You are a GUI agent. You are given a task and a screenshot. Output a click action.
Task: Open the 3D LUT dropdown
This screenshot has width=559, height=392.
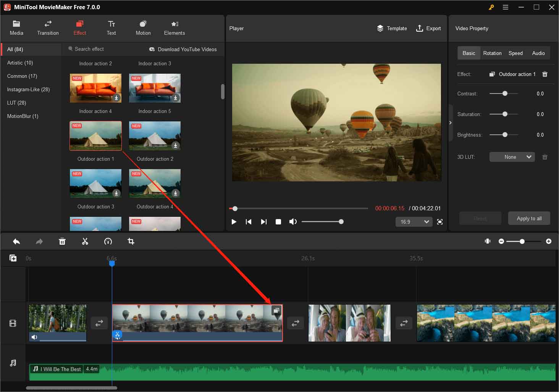pos(512,157)
